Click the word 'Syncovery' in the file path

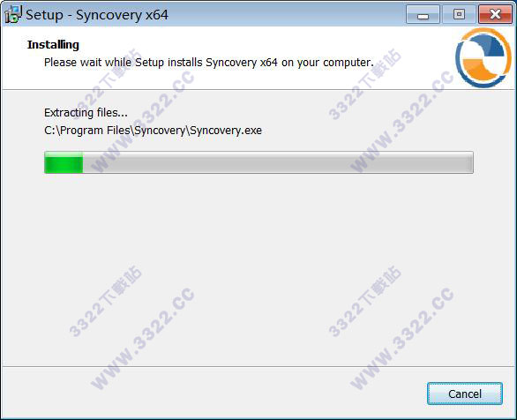161,131
